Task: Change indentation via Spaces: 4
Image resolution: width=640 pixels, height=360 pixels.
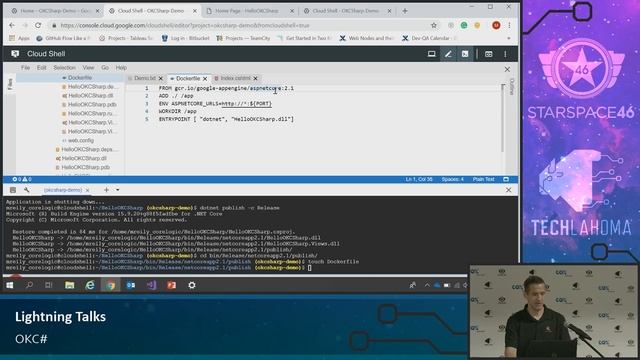Action: (x=453, y=179)
